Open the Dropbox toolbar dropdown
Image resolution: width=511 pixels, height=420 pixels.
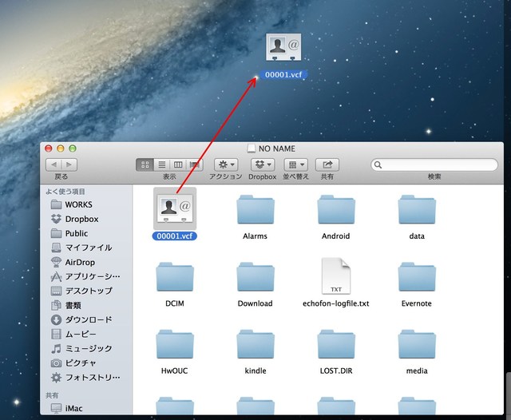click(x=263, y=164)
